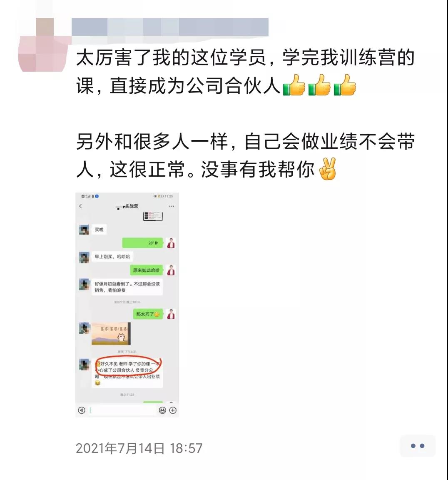Open the attached chat screenshot image
Image resolution: width=448 pixels, height=480 pixels.
[127, 305]
